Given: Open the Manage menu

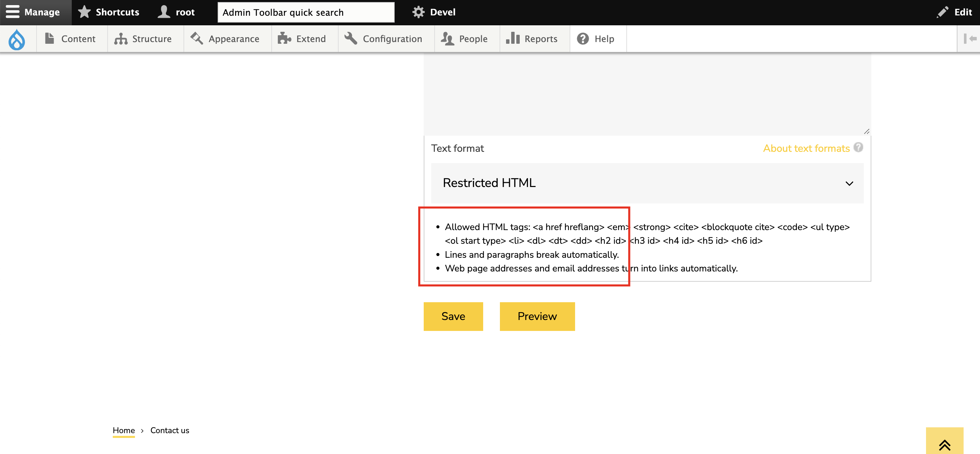Looking at the screenshot, I should tap(36, 12).
